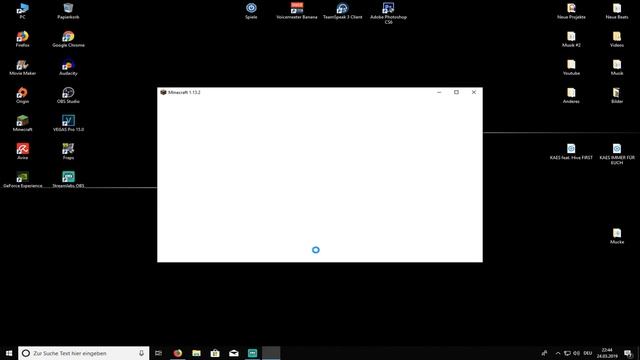Open the volume control tray icon

[x=576, y=353]
